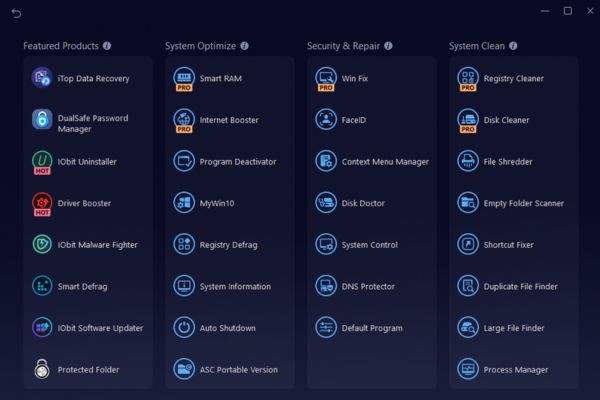Open the IObit Malware Fighter icon
This screenshot has width=600, height=400.
click(x=42, y=244)
